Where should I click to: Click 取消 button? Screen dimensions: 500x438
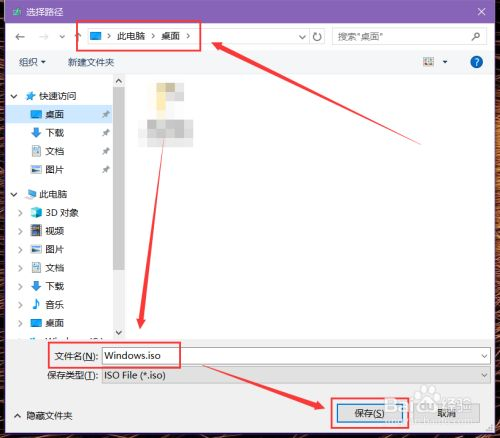(446, 413)
